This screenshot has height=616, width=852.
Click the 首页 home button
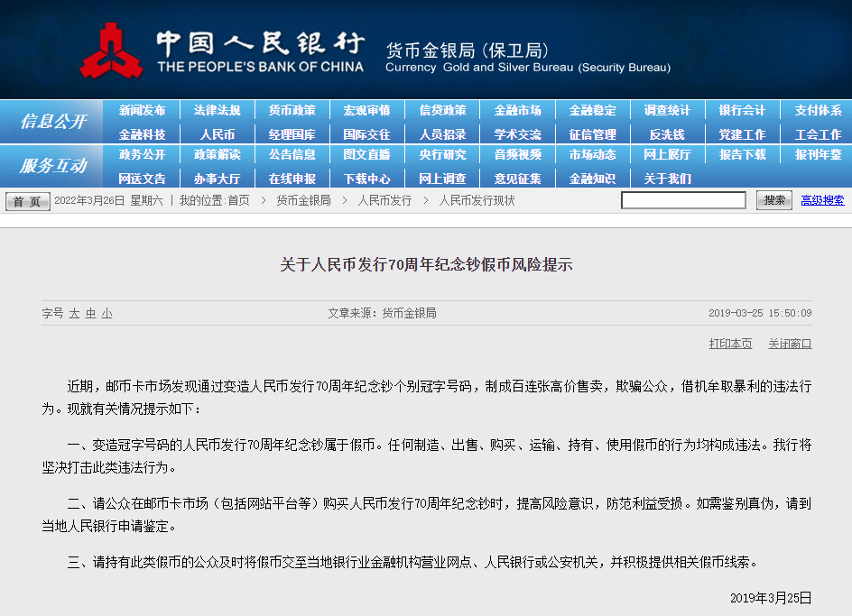(x=28, y=201)
